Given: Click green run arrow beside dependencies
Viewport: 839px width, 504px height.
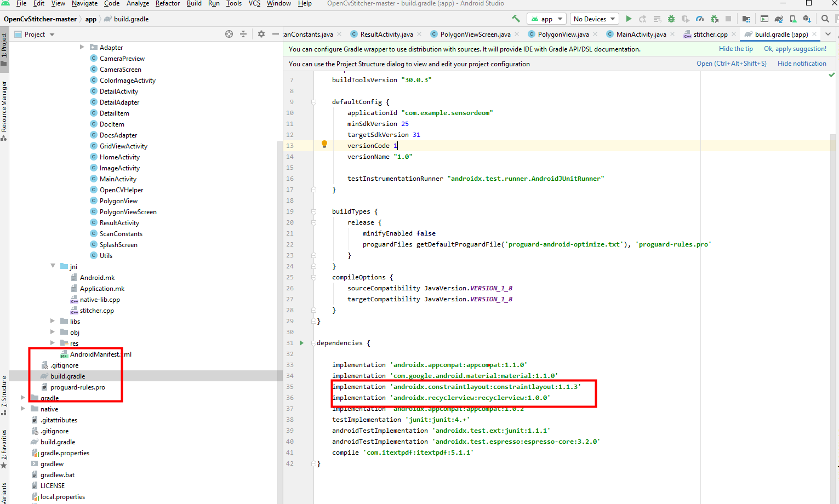Looking at the screenshot, I should click(301, 343).
